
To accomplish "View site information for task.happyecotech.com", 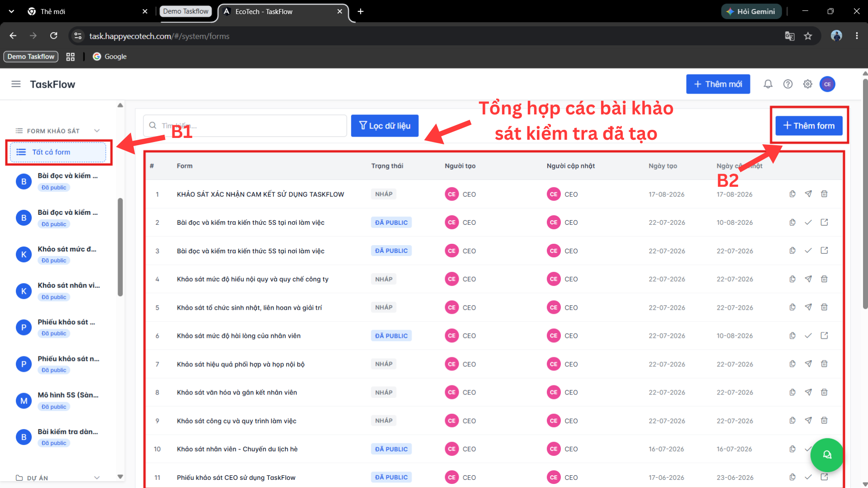I will [x=78, y=36].
